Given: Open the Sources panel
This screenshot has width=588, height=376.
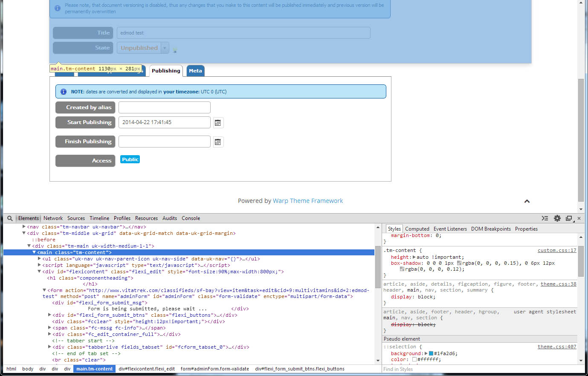Looking at the screenshot, I should tap(76, 218).
